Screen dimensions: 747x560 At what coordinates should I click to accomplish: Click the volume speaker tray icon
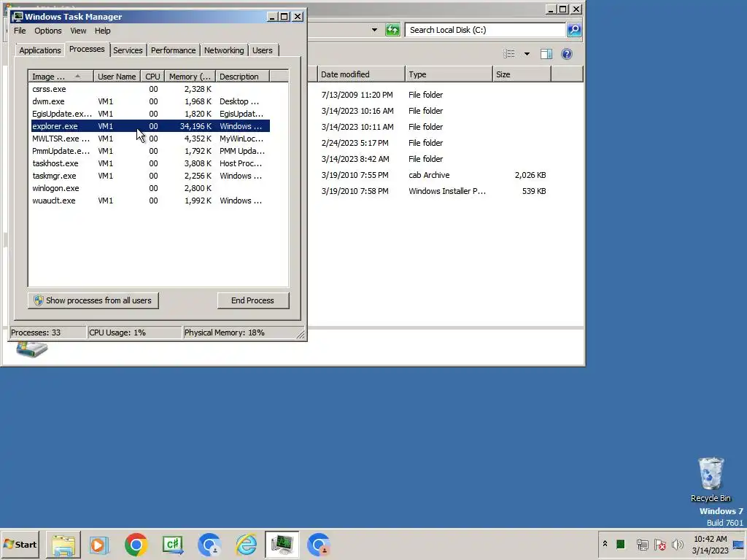(677, 544)
